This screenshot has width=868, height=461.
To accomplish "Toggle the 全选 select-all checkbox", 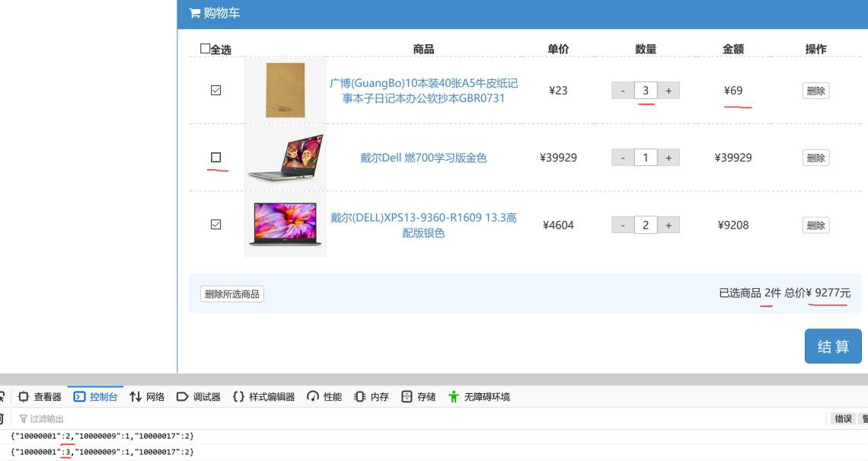I will click(205, 49).
